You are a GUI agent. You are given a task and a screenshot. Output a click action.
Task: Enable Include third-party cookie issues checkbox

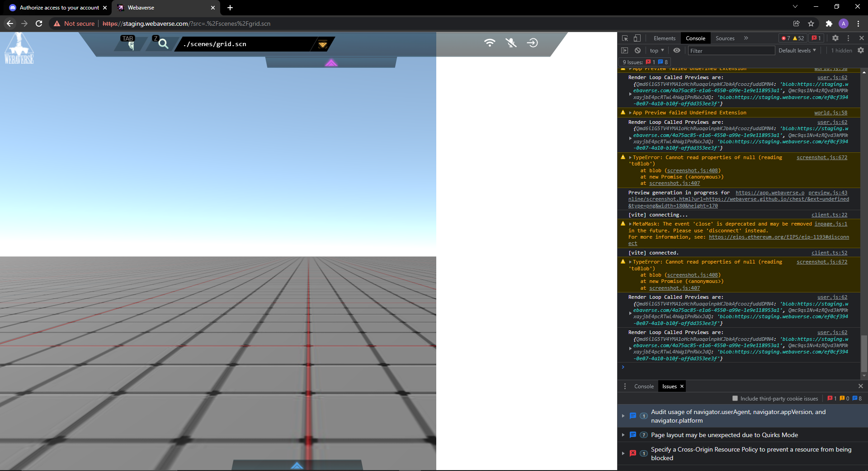735,399
